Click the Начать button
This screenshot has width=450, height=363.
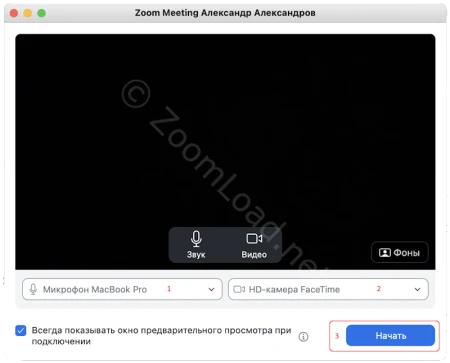point(390,335)
